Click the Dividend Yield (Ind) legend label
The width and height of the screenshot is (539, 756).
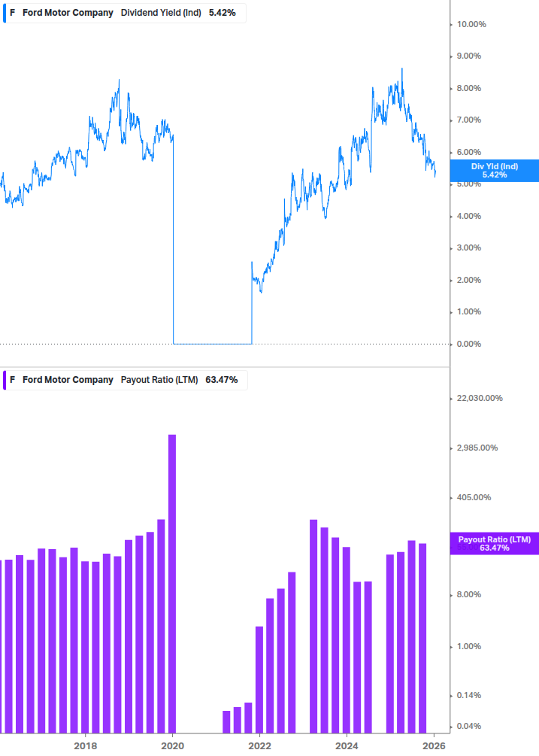tap(161, 13)
